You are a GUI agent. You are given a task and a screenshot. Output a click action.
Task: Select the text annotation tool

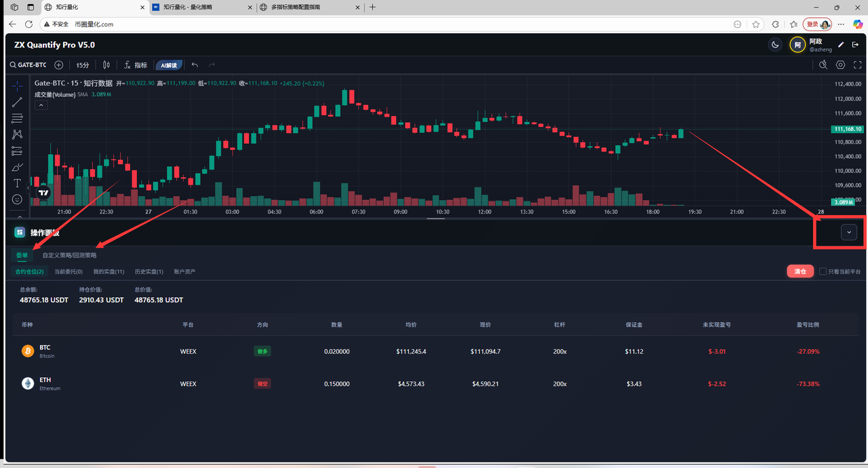[x=17, y=183]
